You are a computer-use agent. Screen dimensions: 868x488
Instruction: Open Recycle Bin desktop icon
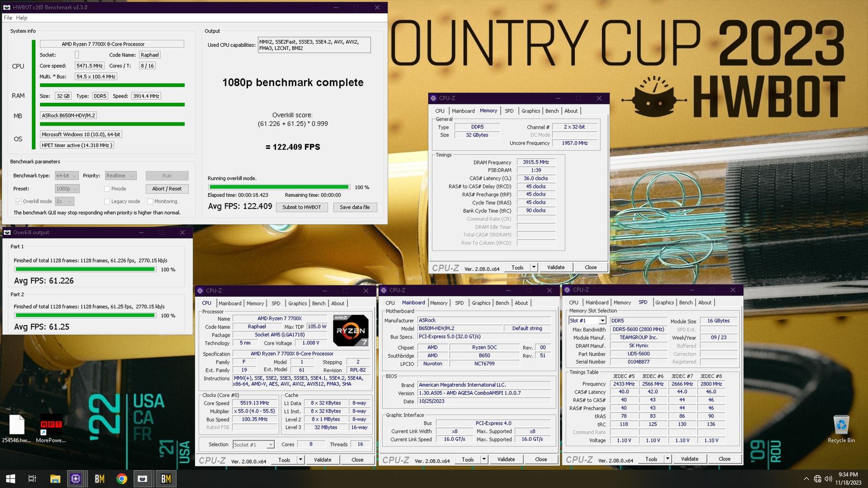pos(841,429)
